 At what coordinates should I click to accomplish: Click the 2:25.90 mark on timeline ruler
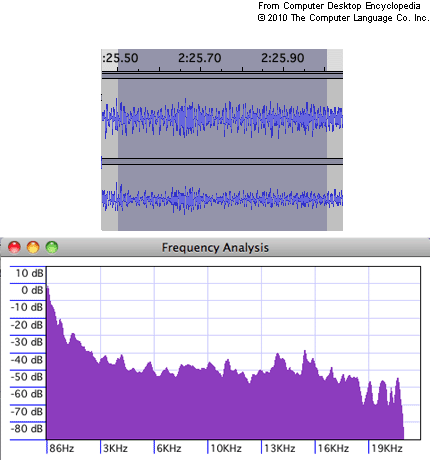283,58
